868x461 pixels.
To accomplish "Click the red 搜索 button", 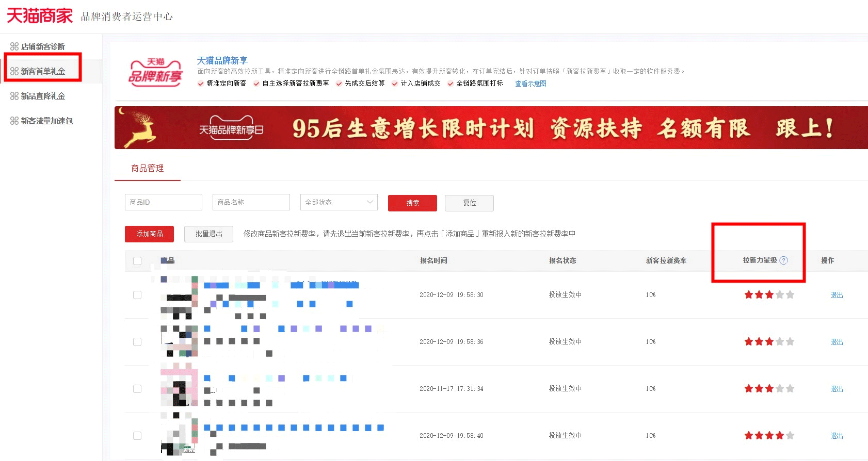I will click(x=412, y=203).
